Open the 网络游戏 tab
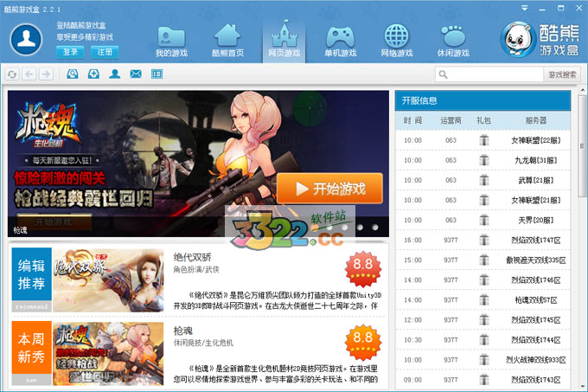Image resolution: width=588 pixels, height=392 pixels. click(x=397, y=42)
